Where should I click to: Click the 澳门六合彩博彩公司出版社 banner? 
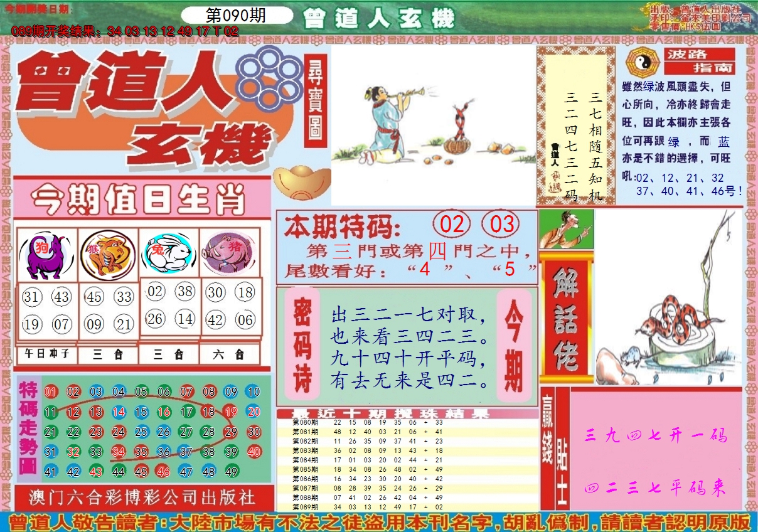coord(143,497)
